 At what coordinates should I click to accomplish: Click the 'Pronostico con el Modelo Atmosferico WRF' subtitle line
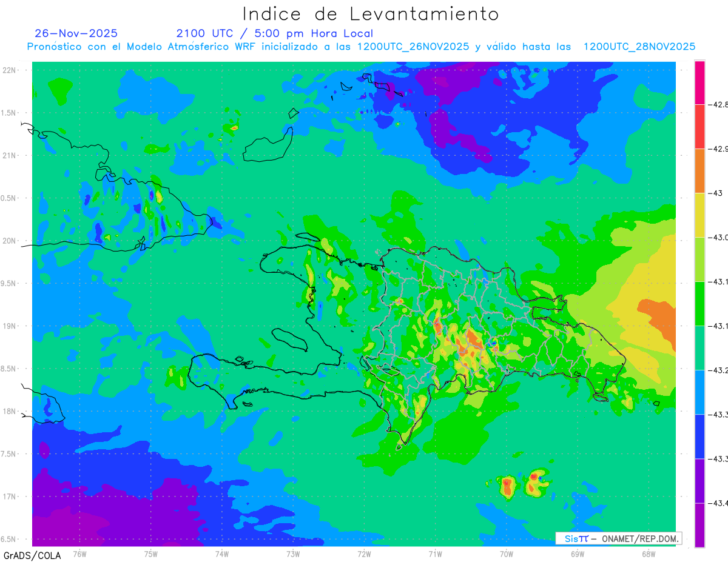(362, 47)
